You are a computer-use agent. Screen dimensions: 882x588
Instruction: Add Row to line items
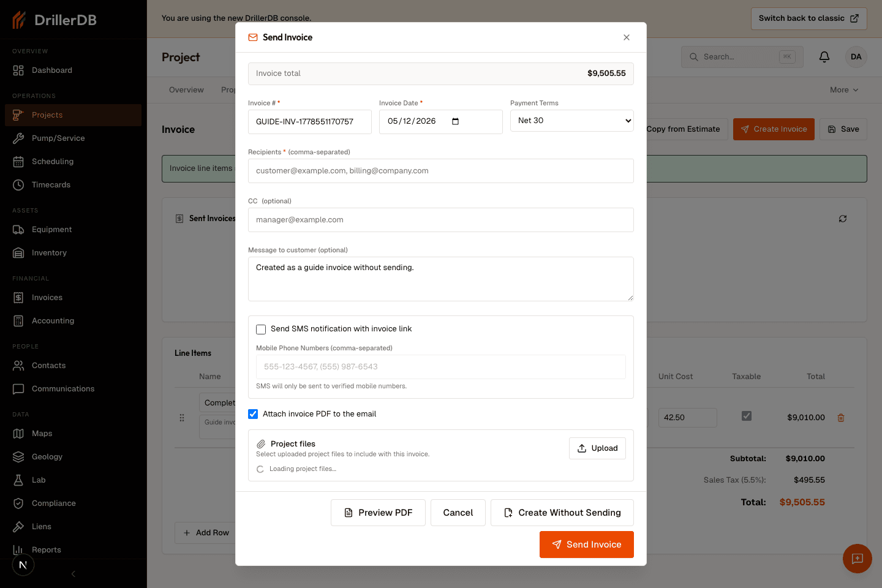tap(206, 533)
